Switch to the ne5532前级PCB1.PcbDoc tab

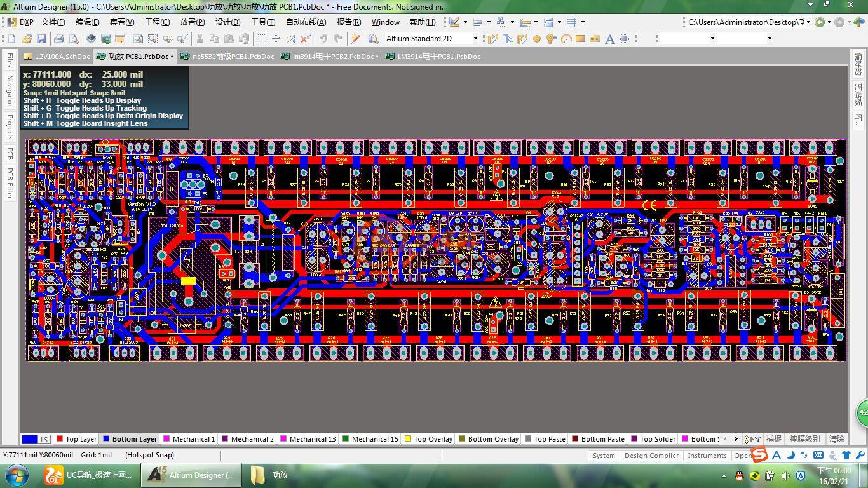[227, 57]
